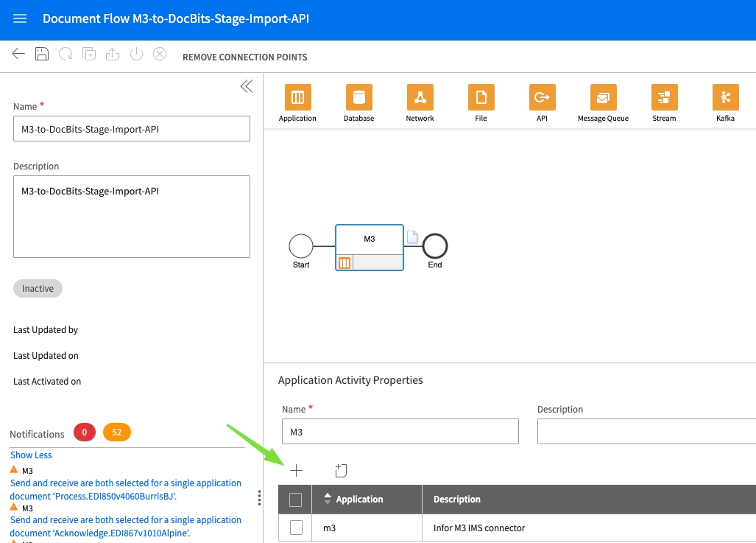756x543 pixels.
Task: Pick the File activity icon
Action: click(481, 97)
